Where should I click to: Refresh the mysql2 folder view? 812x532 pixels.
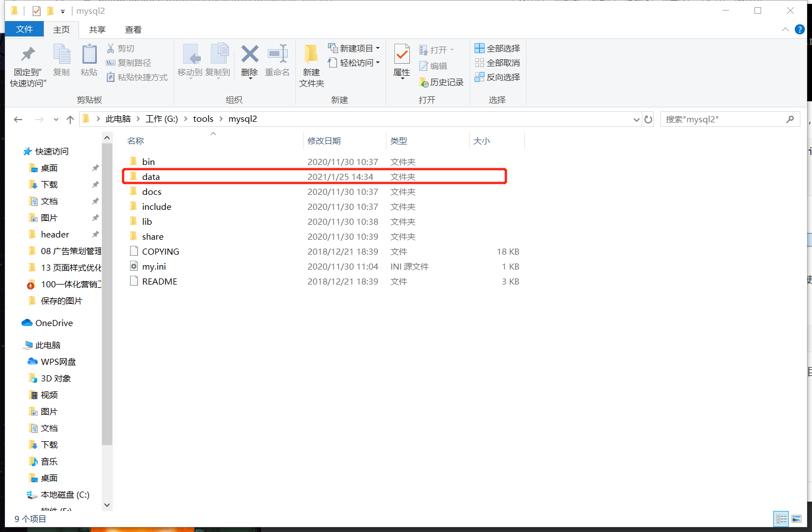tap(648, 120)
